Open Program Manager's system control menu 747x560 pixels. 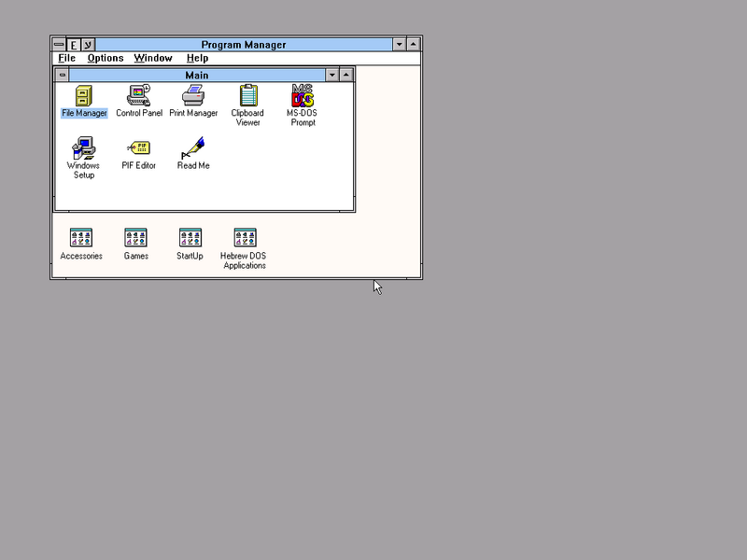pos(59,45)
